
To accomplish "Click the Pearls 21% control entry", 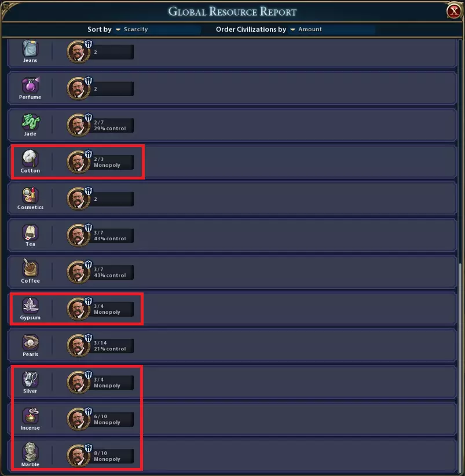I will [x=113, y=346].
